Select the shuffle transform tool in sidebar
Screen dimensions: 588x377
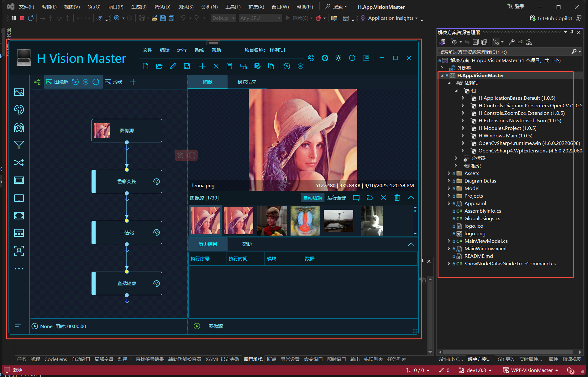coord(19,162)
